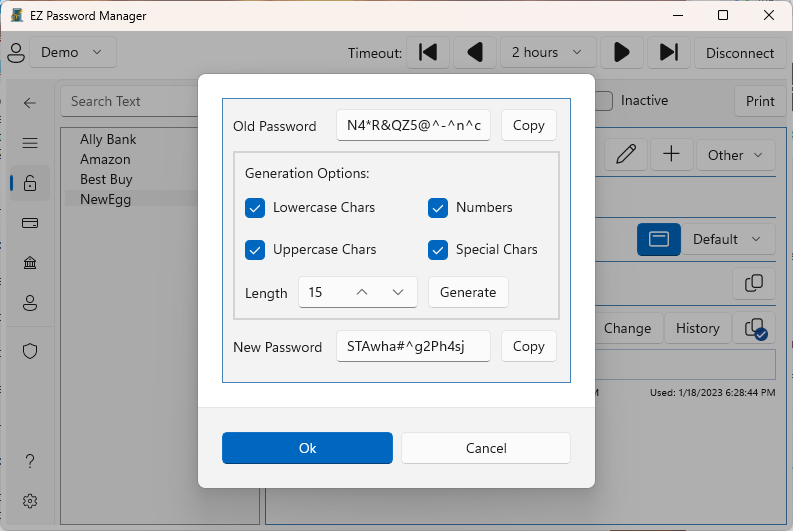
Task: Open the bank accounts icon in the sidebar
Action: click(30, 263)
